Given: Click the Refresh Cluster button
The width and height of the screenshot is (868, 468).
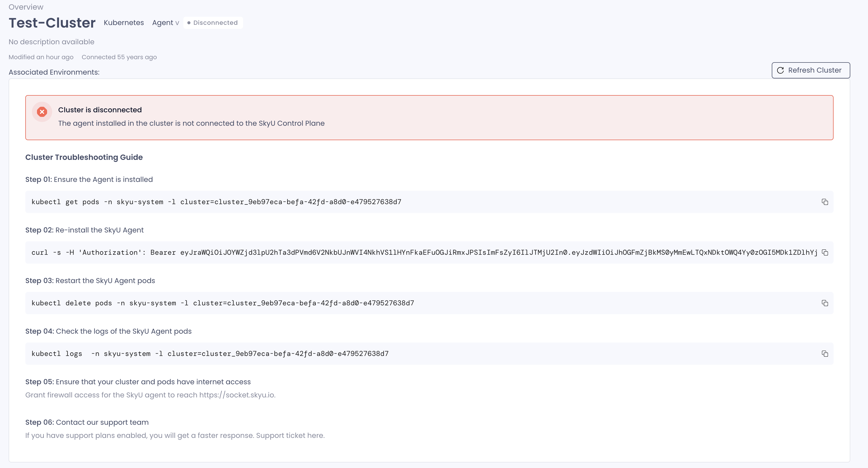Looking at the screenshot, I should point(811,70).
